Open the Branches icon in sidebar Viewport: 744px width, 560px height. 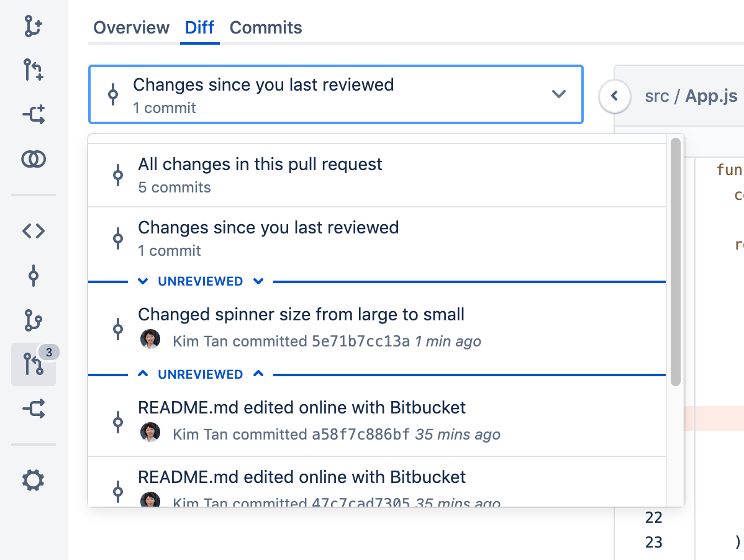pos(33,320)
